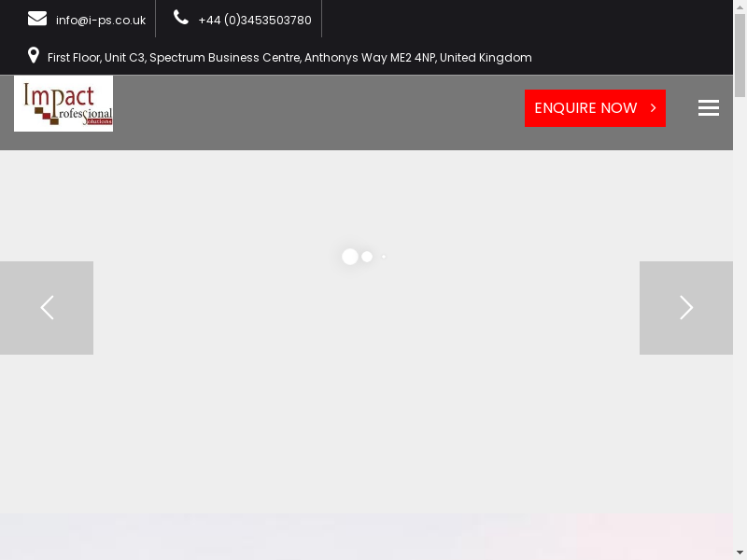Screen dimensions: 747x560
Task: Click the image strip at the page bottom
Action: tap(364, 538)
